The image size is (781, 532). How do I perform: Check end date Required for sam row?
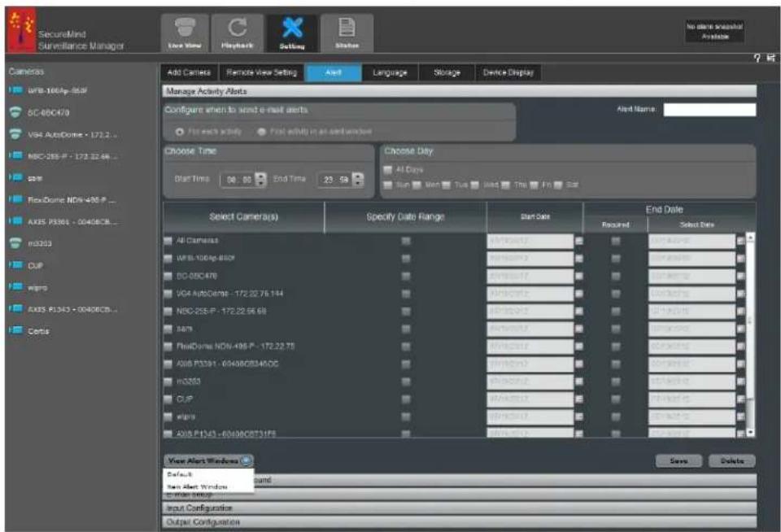[616, 329]
